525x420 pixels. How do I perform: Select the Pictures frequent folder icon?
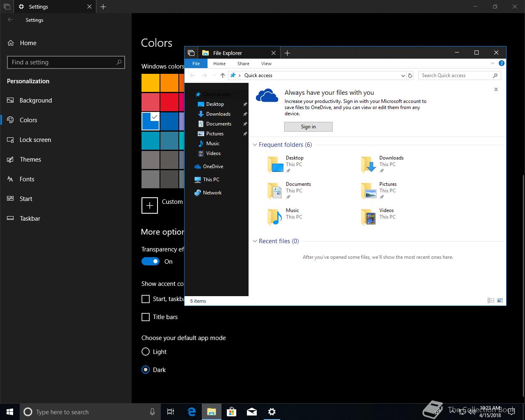[369, 191]
